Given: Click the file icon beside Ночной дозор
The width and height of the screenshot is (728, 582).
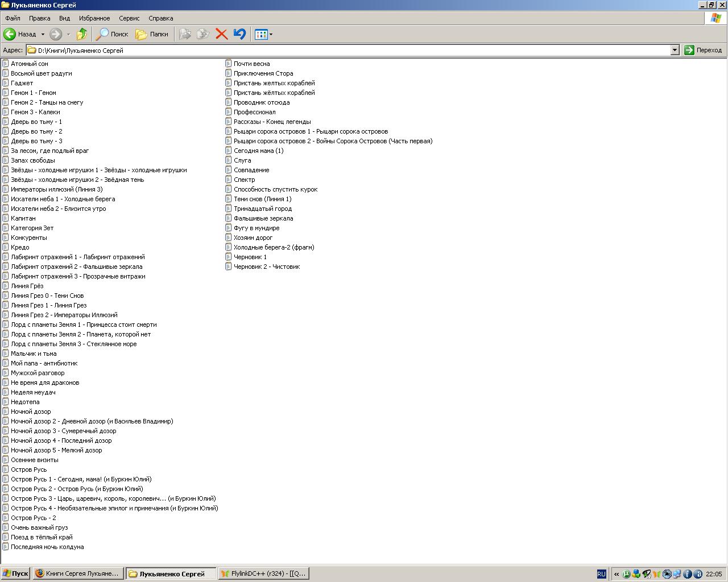Looking at the screenshot, I should (6, 411).
